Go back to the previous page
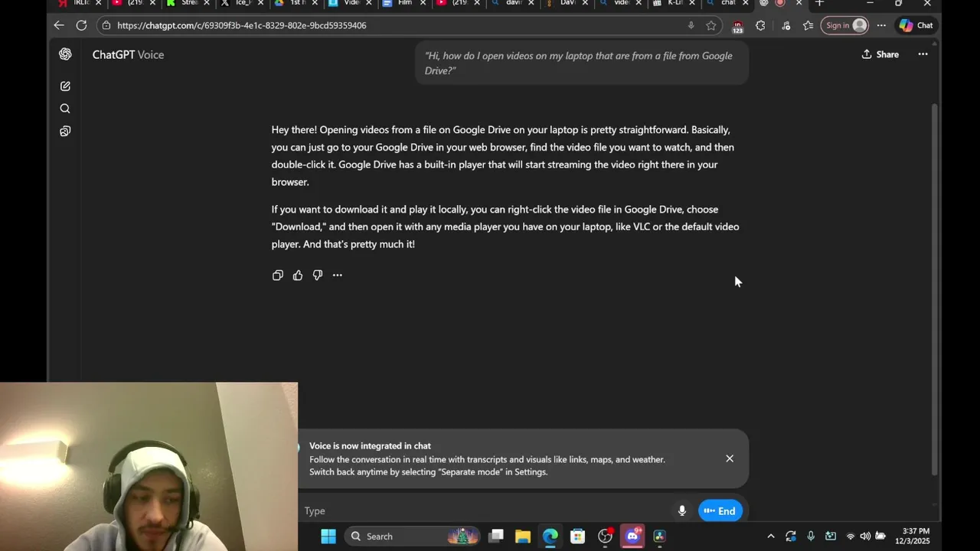 59,25
